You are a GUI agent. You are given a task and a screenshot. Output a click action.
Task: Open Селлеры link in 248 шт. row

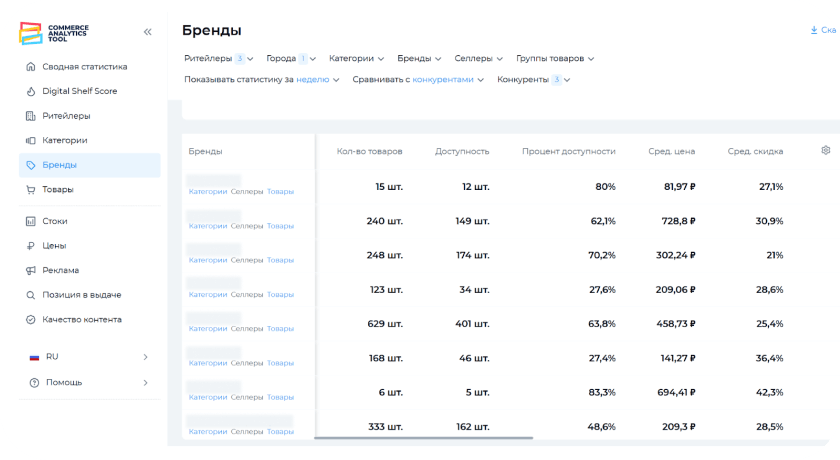pyautogui.click(x=247, y=260)
